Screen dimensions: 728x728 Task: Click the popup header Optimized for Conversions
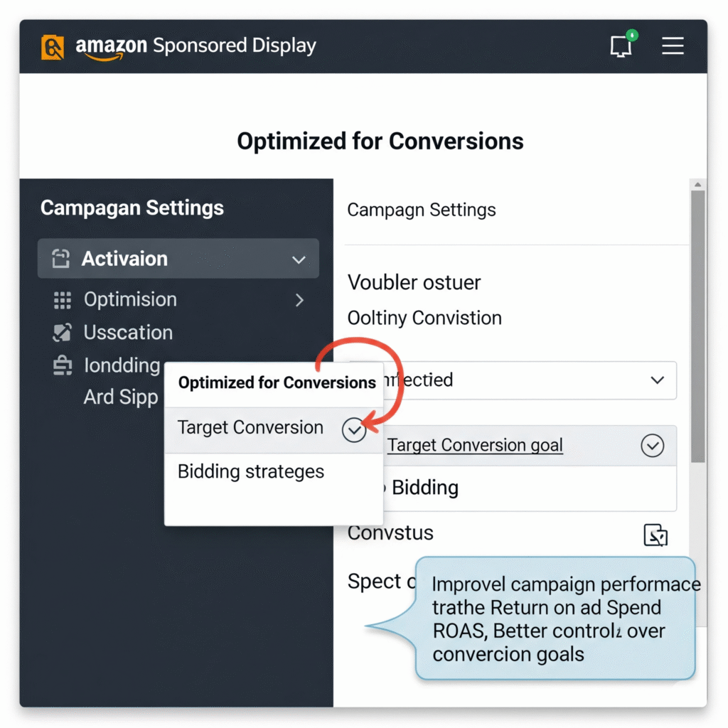277,382
